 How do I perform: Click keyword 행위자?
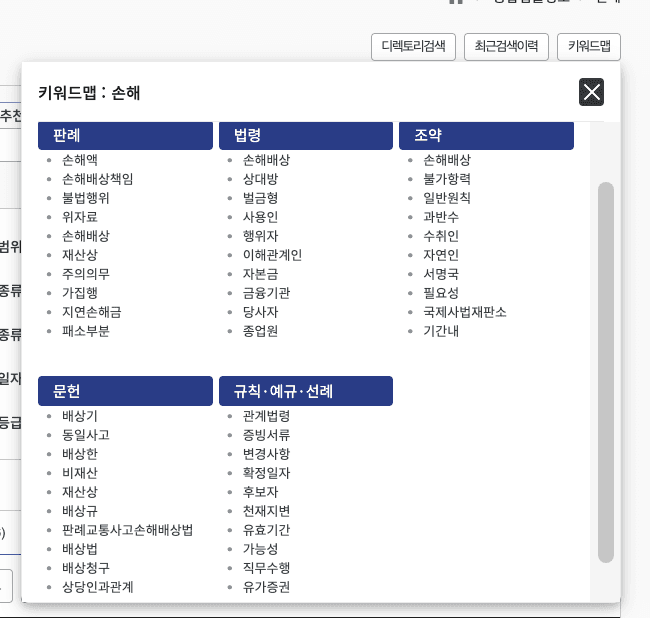[x=260, y=236]
